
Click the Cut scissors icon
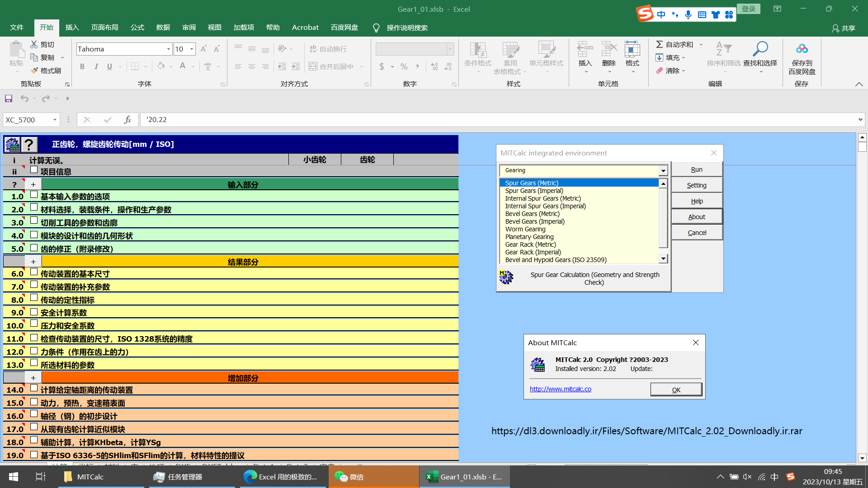coord(34,44)
